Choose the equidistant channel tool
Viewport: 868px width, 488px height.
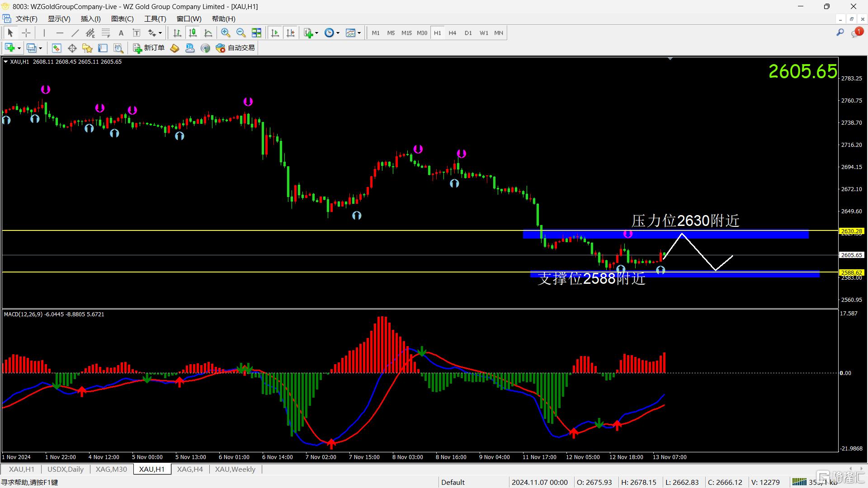tap(90, 33)
